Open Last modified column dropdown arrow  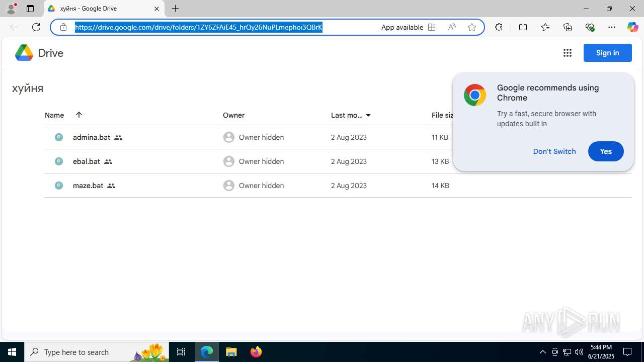coord(368,115)
